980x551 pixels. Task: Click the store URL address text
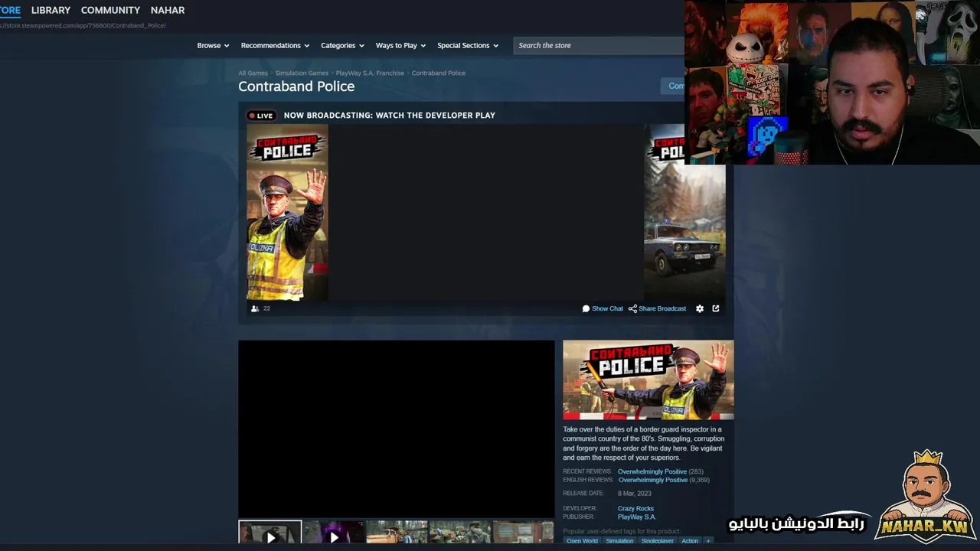point(83,25)
